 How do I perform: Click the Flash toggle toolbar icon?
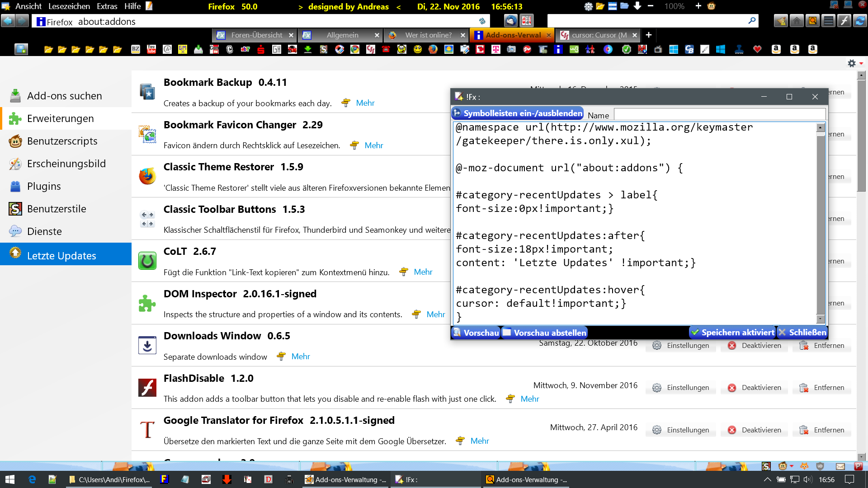[844, 21]
